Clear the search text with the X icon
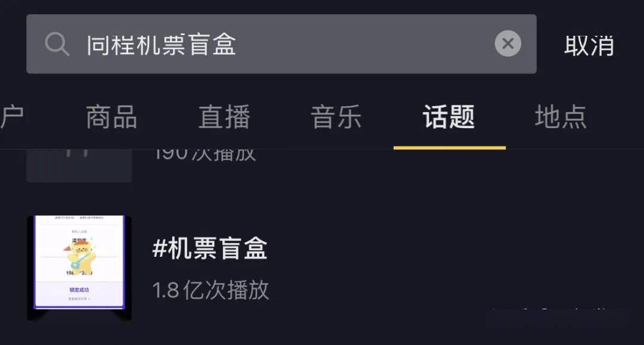The width and height of the screenshot is (644, 345). pos(507,43)
